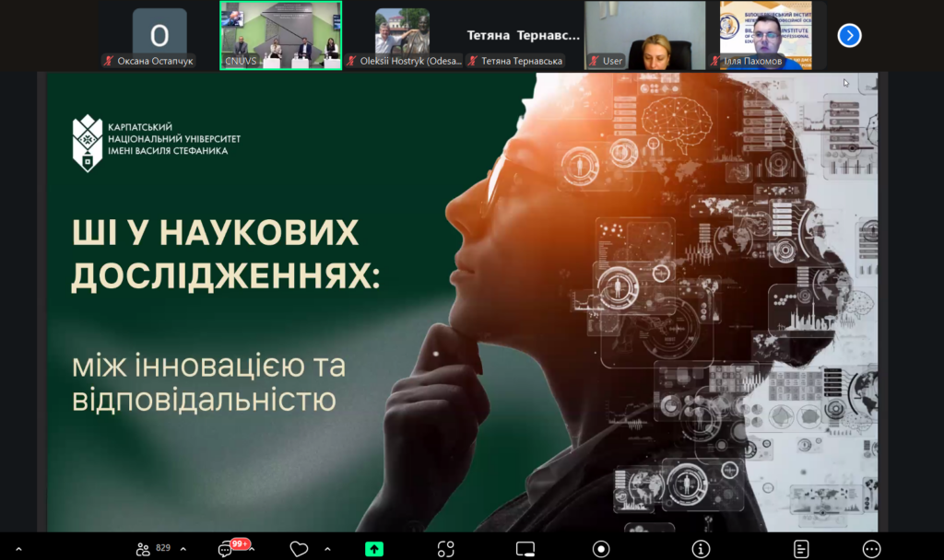Open the More options ellipsis
Screen dimensions: 944x560
[871, 549]
